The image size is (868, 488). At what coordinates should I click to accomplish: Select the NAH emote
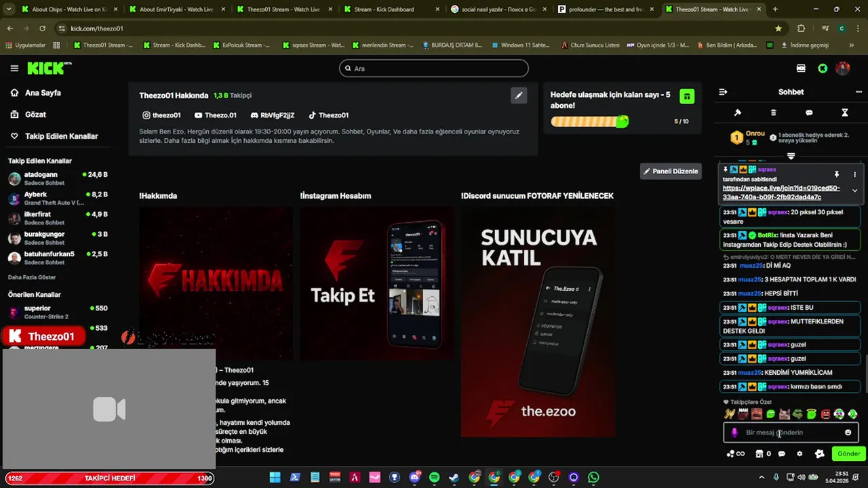[743, 413]
